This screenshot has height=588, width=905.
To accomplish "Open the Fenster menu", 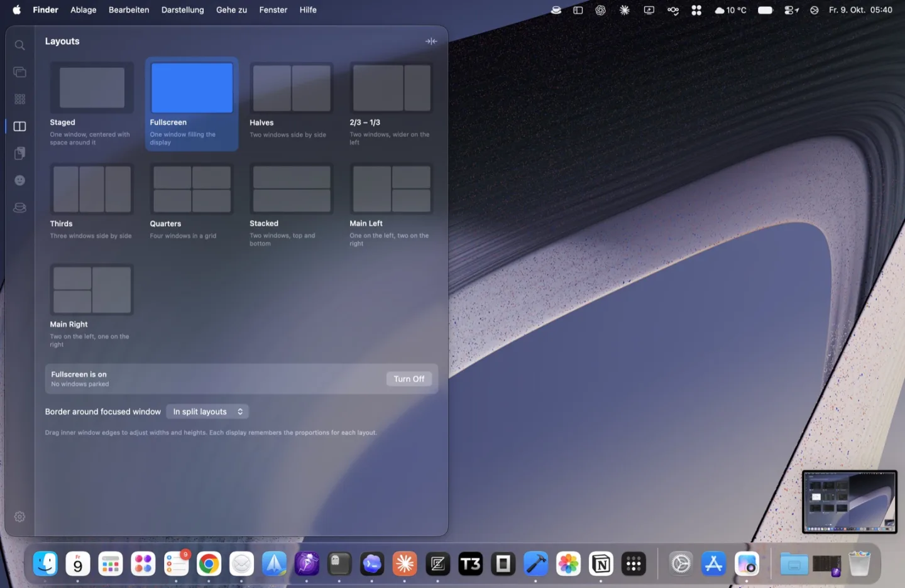I will [273, 9].
